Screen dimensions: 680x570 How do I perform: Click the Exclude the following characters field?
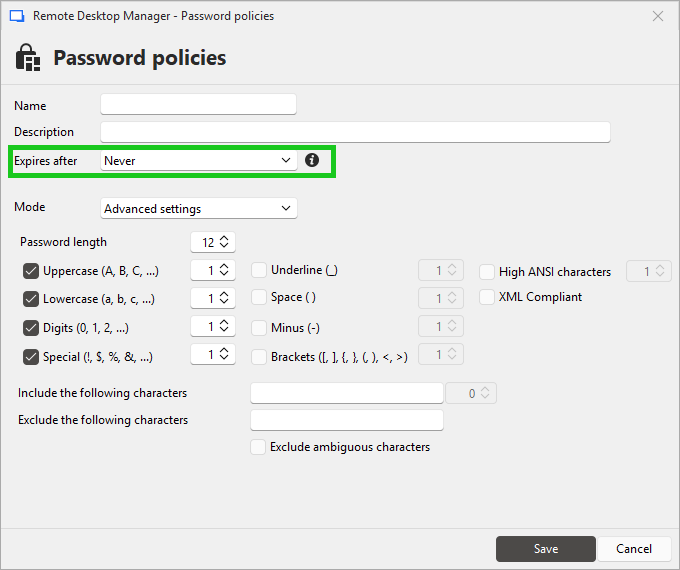346,420
